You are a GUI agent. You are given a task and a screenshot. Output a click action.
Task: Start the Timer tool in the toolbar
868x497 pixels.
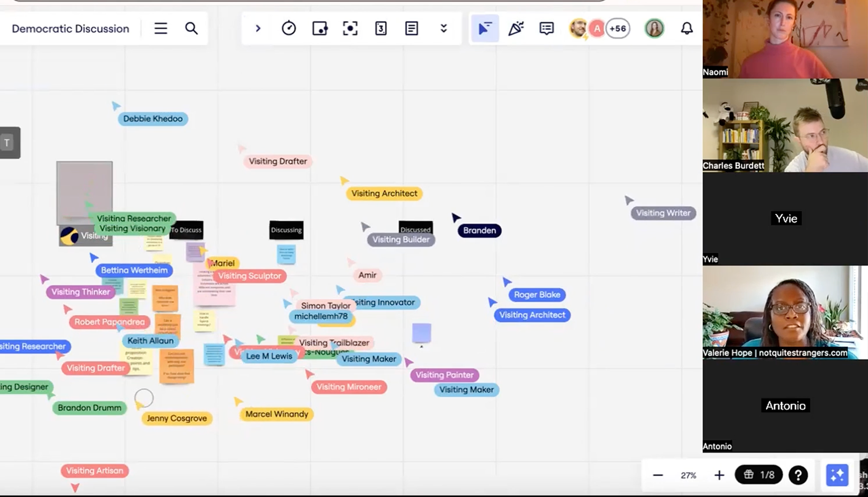(289, 29)
